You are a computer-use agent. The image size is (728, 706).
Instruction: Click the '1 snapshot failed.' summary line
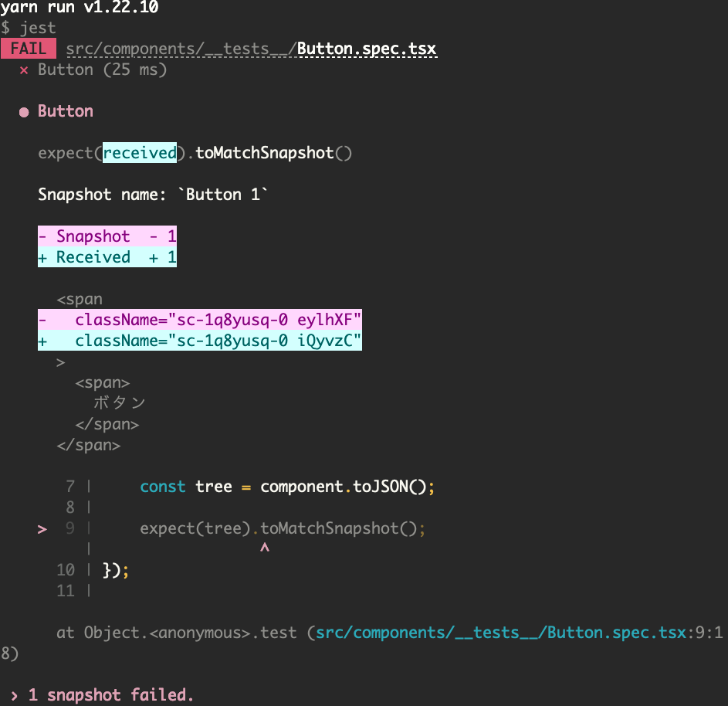pyautogui.click(x=102, y=695)
